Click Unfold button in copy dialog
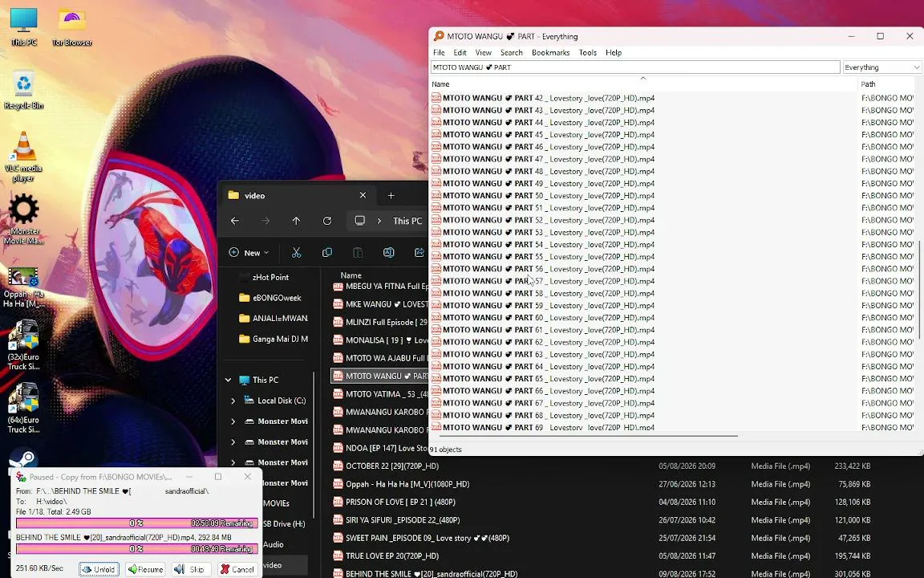The height and width of the screenshot is (578, 924). coord(99,569)
